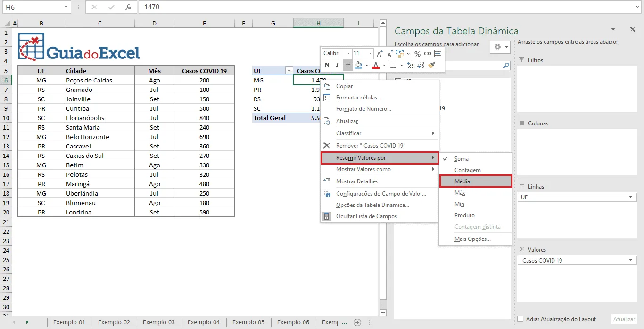Select Máx summarize option
Image resolution: width=644 pixels, height=329 pixels.
476,193
